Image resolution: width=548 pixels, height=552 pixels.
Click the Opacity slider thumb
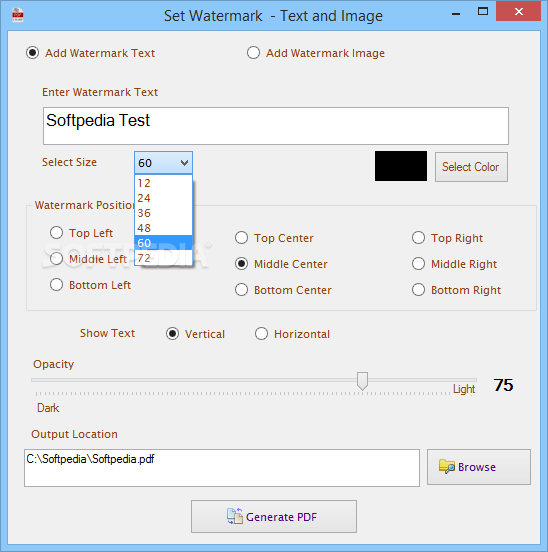[x=362, y=381]
